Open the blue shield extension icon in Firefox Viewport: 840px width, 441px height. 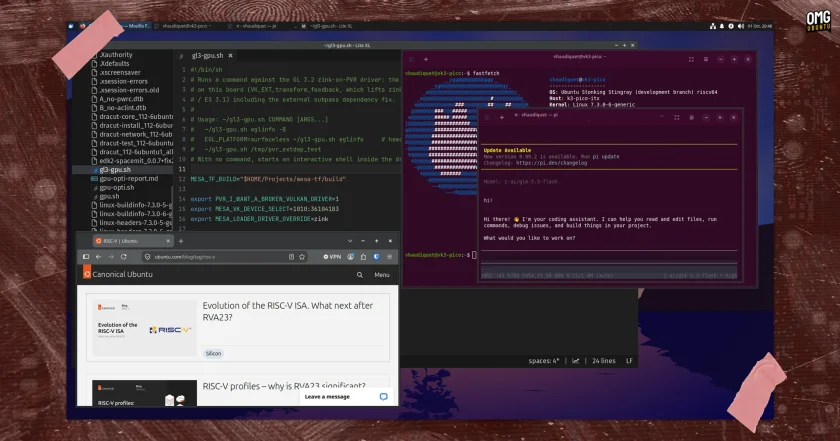pyautogui.click(x=376, y=257)
